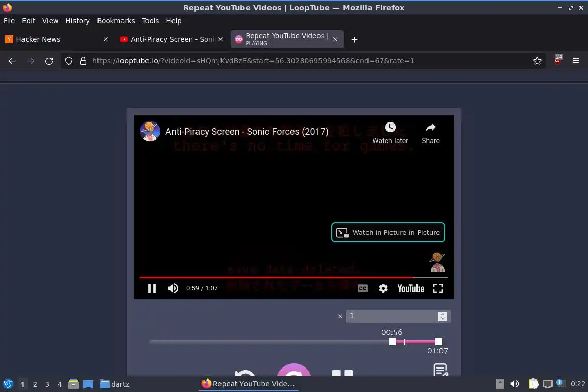Reload the current page
Viewport: 588px width, 392px height.
point(49,61)
